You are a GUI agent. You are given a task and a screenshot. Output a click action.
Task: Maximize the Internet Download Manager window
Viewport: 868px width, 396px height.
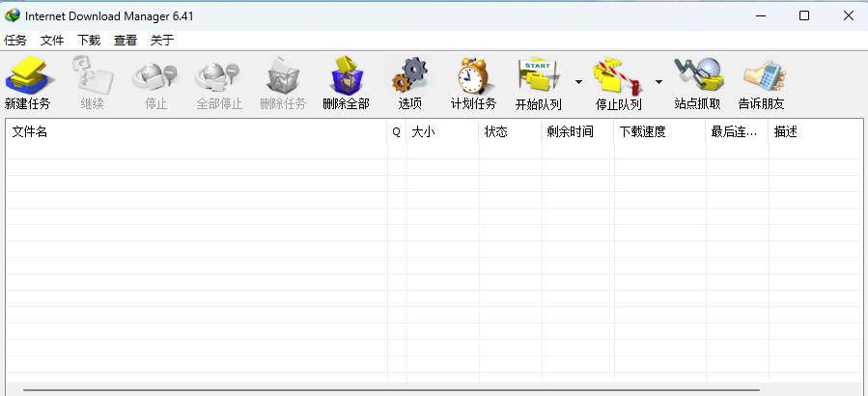(x=804, y=16)
